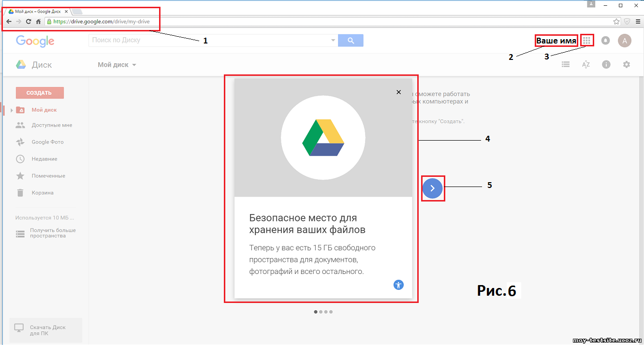Select Мой диск in sidebar
The width and height of the screenshot is (644, 345).
coord(44,110)
